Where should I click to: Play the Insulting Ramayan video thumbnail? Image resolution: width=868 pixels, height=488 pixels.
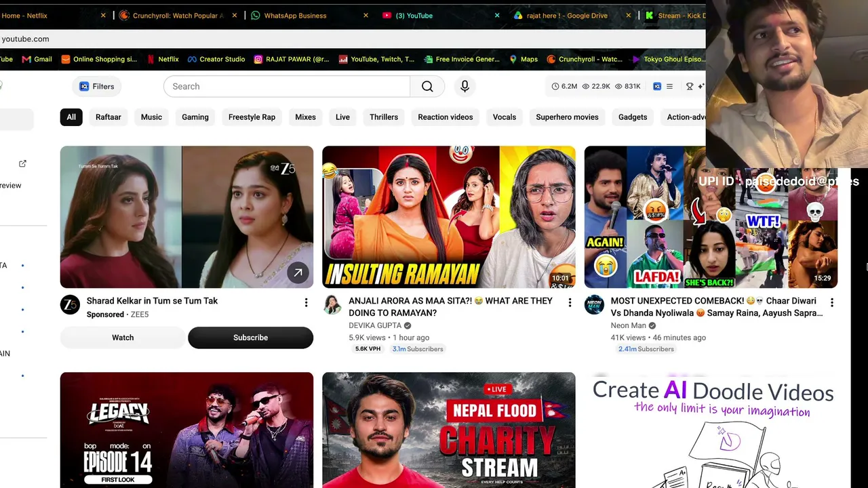(449, 217)
